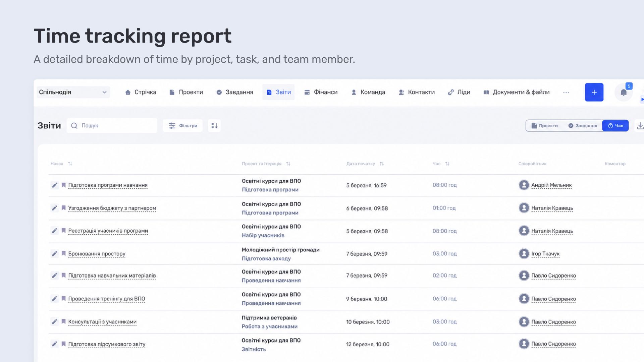This screenshot has height=362, width=644.
Task: Open the Фінанси tab
Action: click(x=321, y=92)
